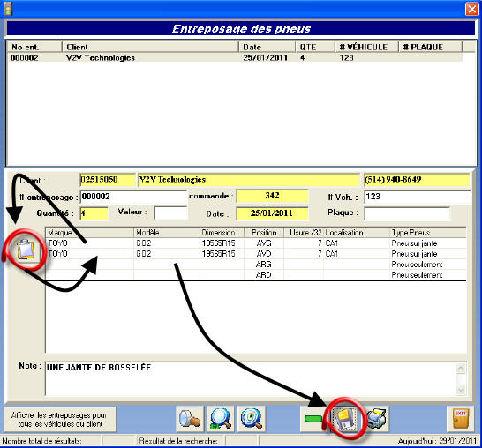The image size is (482, 448).
Task: Close the Entreposage des pneus window
Action: point(471,9)
